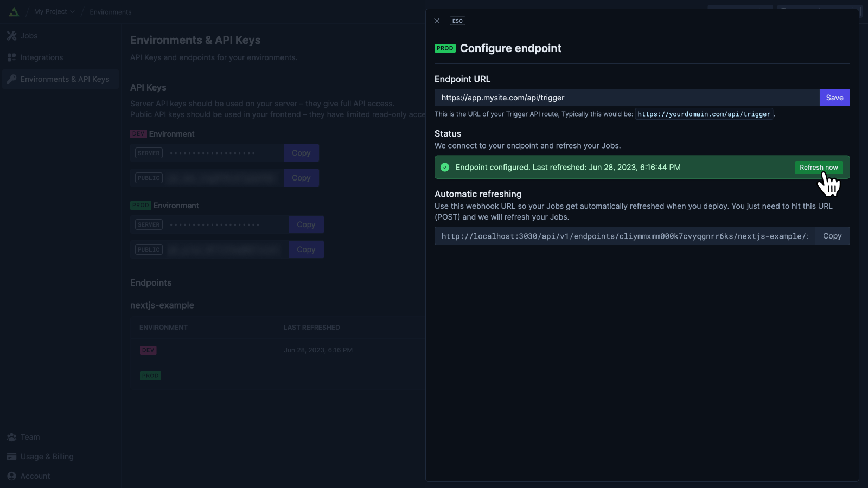Image resolution: width=868 pixels, height=488 pixels.
Task: Select the DEV row in endpoints table
Action: (278, 350)
